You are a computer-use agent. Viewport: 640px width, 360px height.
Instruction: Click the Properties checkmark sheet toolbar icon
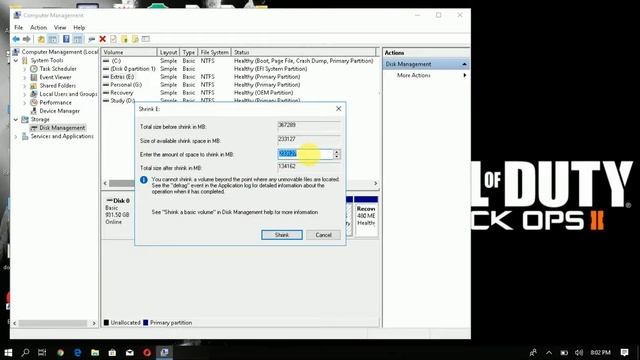pyautogui.click(x=113, y=39)
